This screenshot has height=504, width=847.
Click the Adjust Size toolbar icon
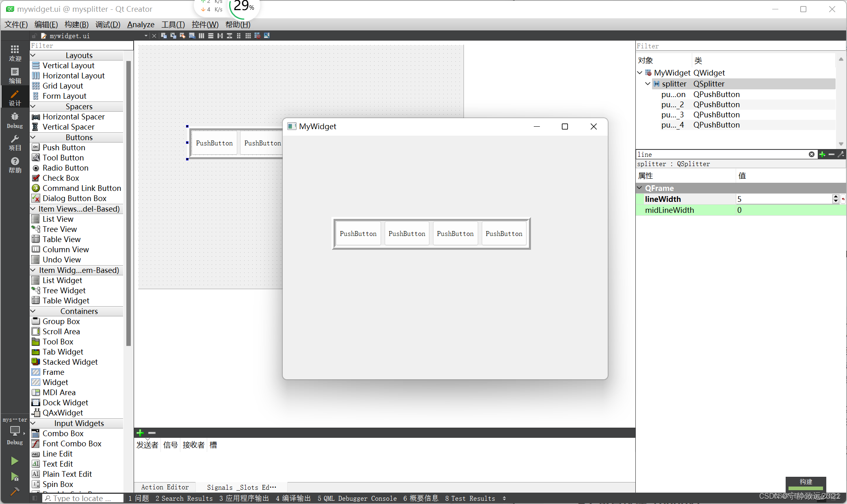[x=267, y=36]
